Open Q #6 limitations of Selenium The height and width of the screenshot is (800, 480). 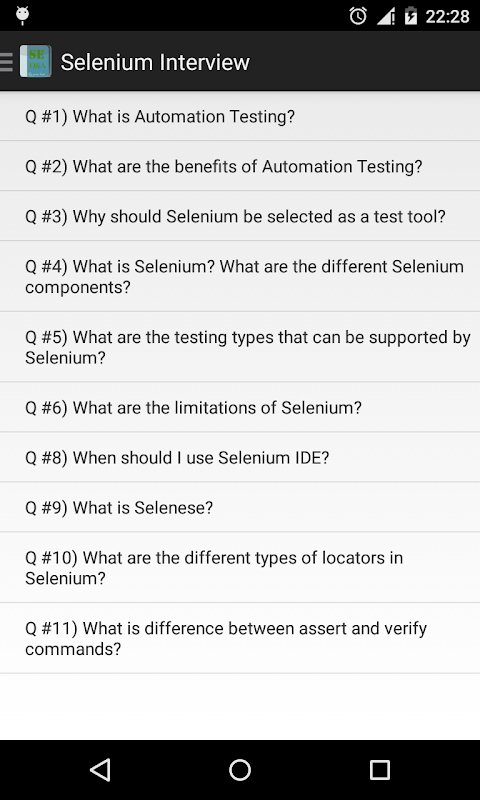click(240, 407)
